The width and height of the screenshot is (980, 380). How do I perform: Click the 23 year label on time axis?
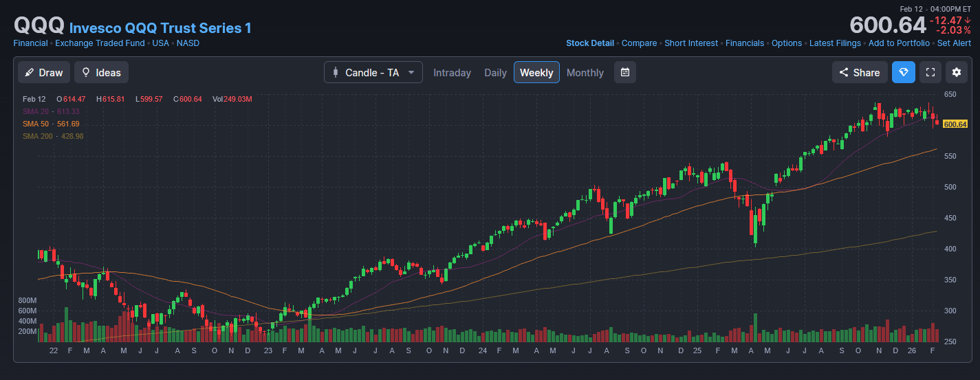tap(268, 350)
